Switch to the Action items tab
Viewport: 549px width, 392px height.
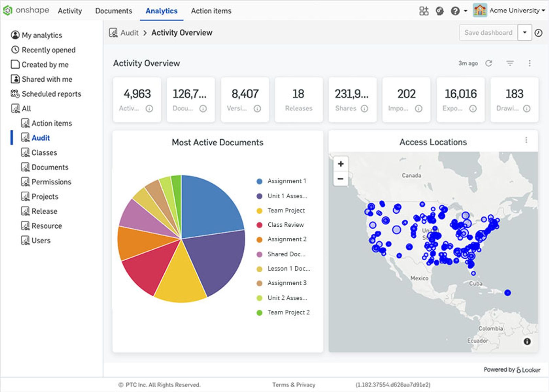211,11
